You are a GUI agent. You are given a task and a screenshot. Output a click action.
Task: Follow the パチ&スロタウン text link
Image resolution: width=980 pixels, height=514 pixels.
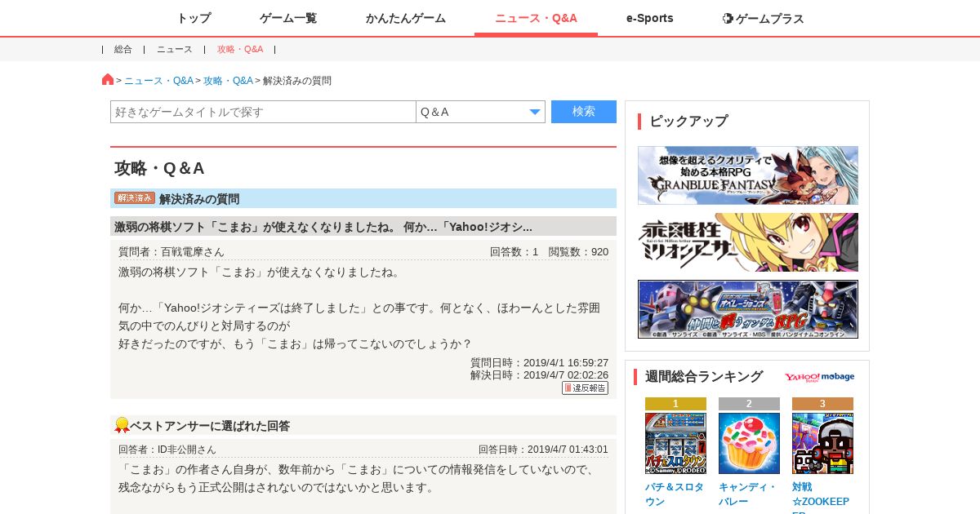[674, 494]
